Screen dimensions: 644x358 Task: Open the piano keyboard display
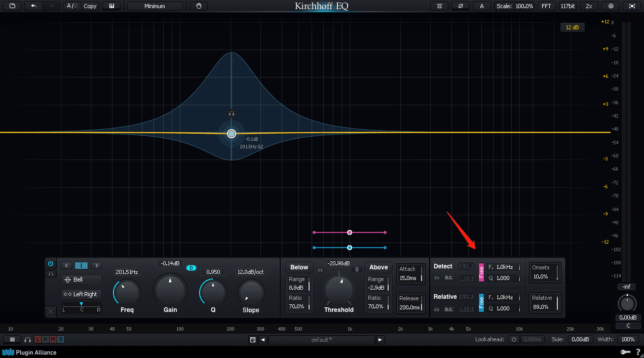[x=111, y=6]
